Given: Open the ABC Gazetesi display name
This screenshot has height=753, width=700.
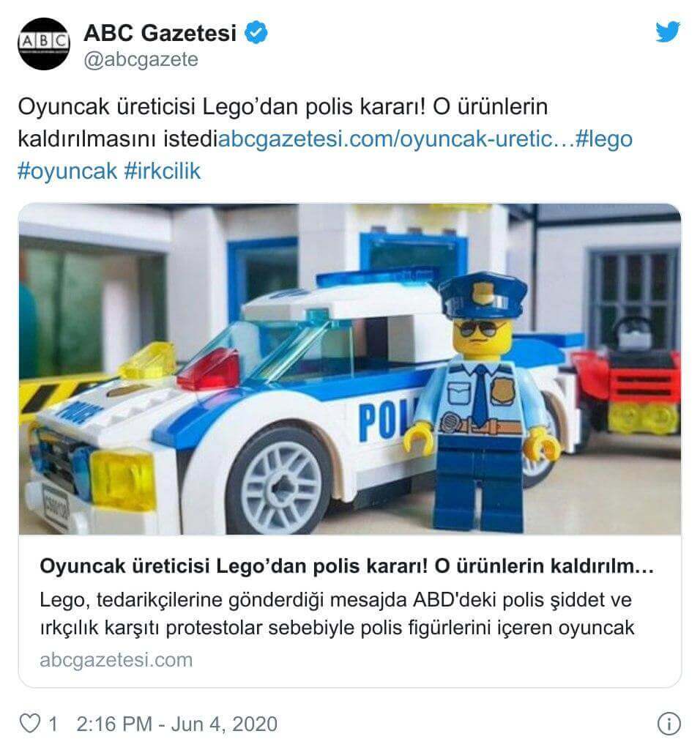Looking at the screenshot, I should tap(160, 33).
